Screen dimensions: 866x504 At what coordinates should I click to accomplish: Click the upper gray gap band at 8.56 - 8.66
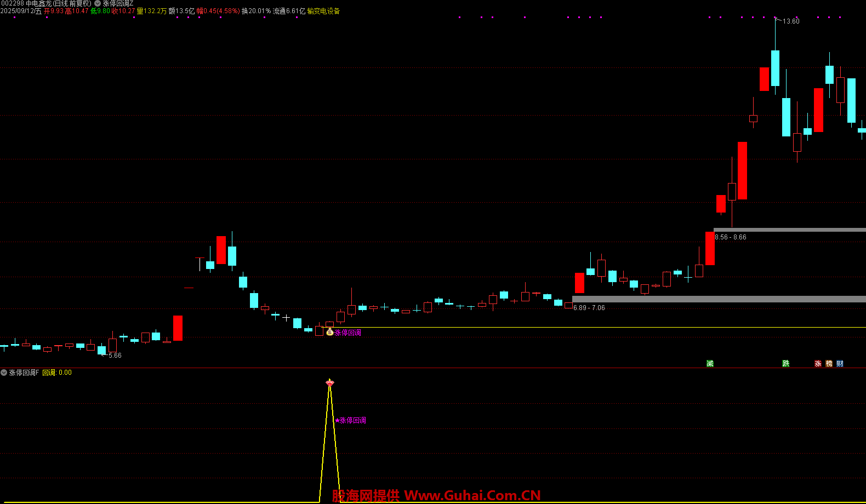[x=790, y=230]
